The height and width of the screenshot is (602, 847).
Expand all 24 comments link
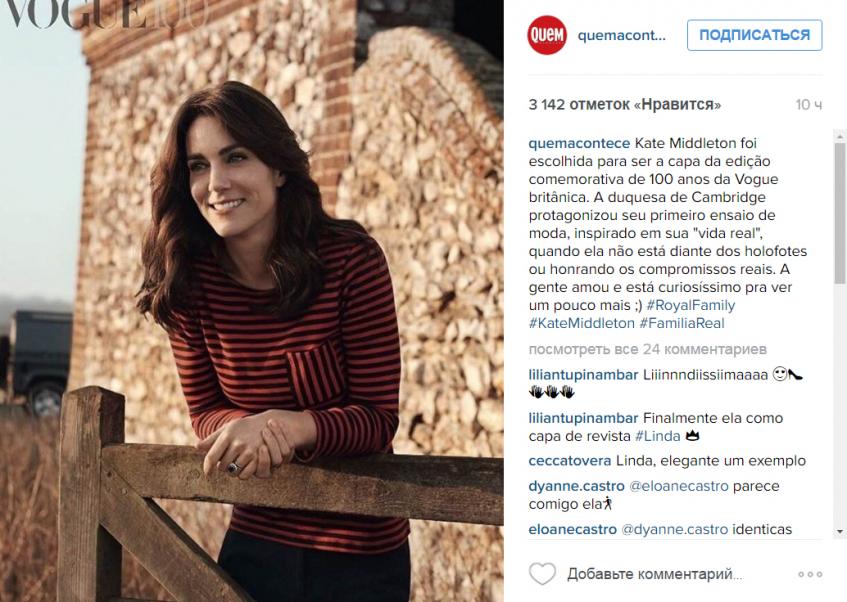pos(648,349)
